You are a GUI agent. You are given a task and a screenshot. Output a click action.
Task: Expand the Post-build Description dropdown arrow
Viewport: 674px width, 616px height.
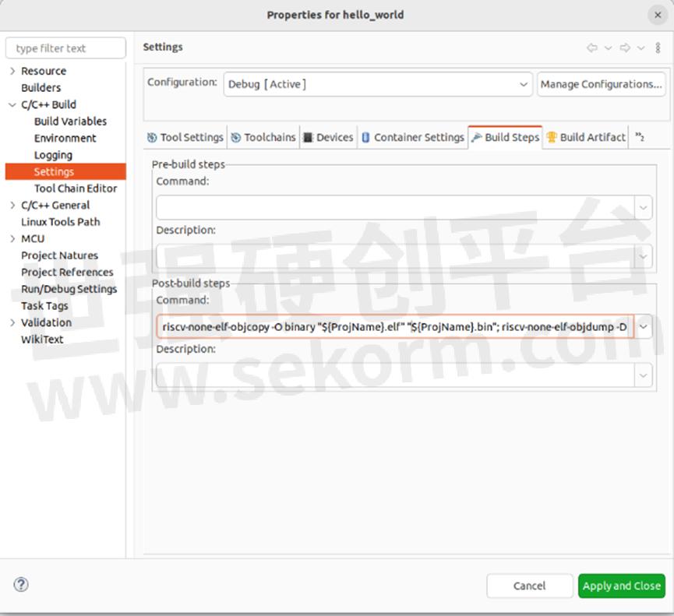(x=644, y=375)
